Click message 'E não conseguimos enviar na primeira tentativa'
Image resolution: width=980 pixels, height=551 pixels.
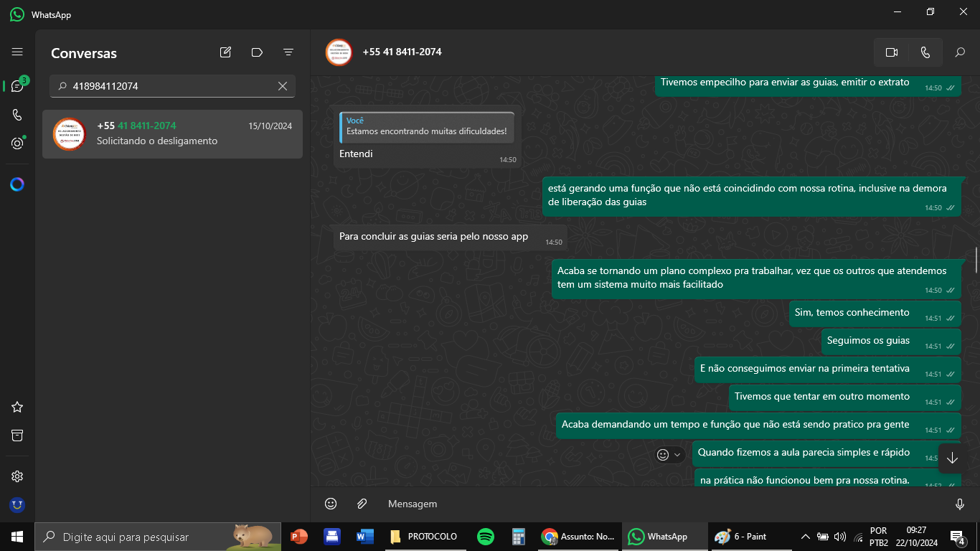pos(827,369)
